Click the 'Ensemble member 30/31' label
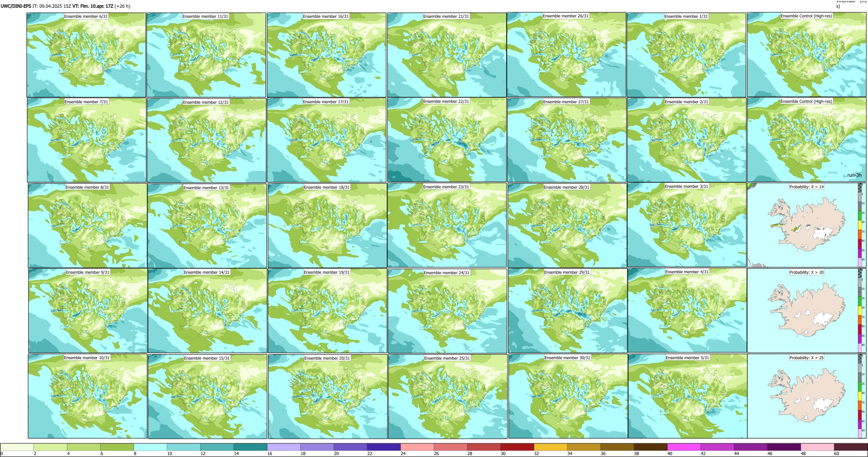The width and height of the screenshot is (868, 457). coord(567,358)
